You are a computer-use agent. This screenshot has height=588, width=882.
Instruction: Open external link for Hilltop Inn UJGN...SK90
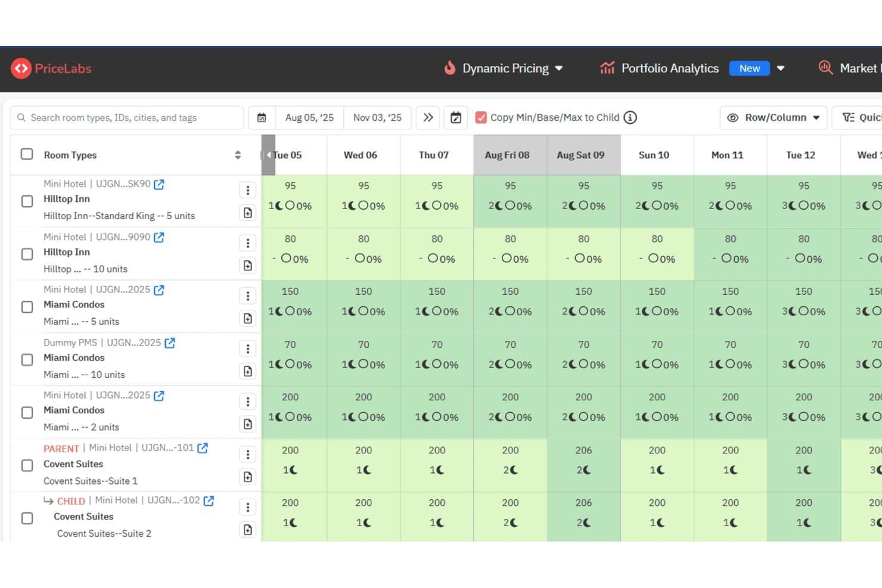click(x=159, y=184)
